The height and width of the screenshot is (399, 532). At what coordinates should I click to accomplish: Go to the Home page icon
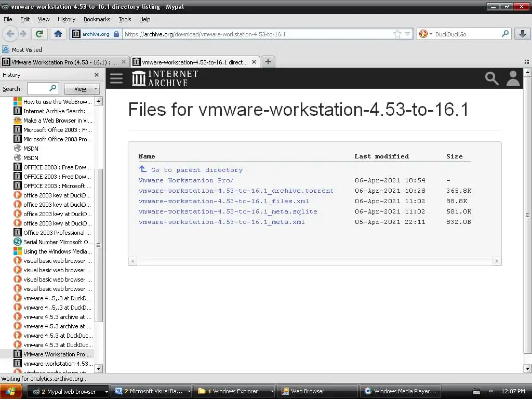pyautogui.click(x=58, y=34)
